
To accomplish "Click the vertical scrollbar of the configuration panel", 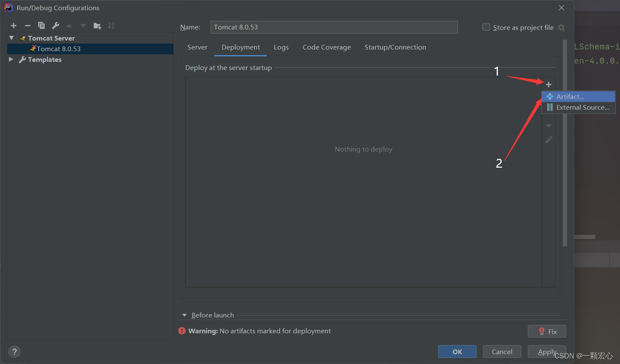I will [x=565, y=143].
